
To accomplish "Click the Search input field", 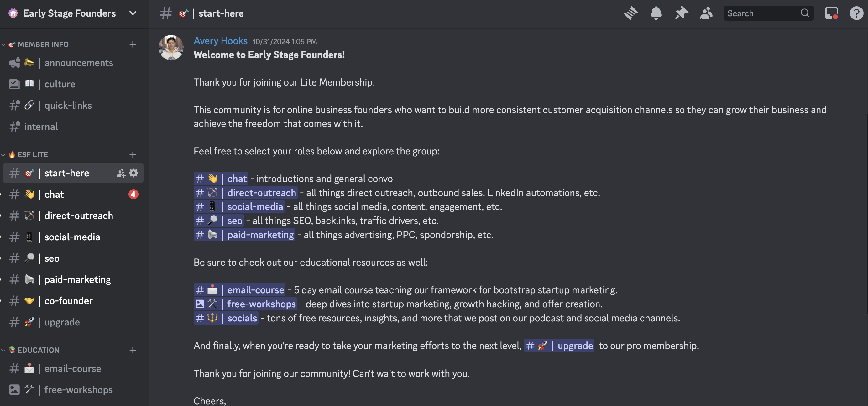I will point(763,13).
